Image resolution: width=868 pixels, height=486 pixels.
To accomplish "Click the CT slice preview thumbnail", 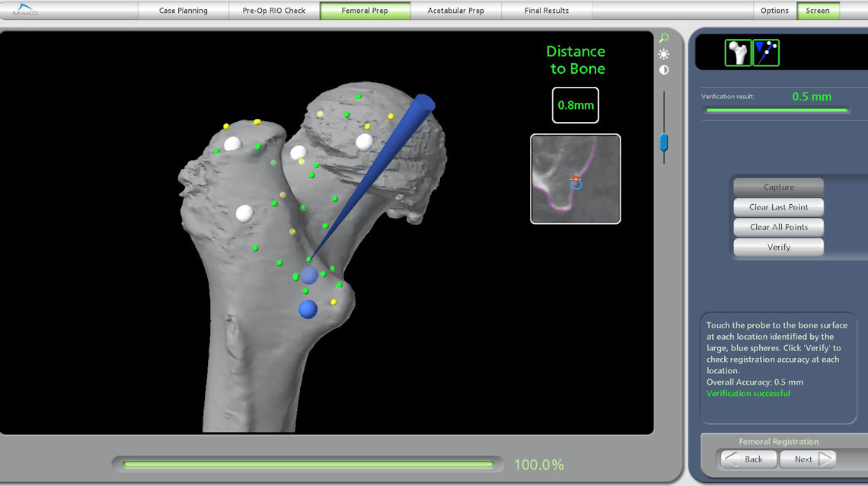I will [x=576, y=179].
